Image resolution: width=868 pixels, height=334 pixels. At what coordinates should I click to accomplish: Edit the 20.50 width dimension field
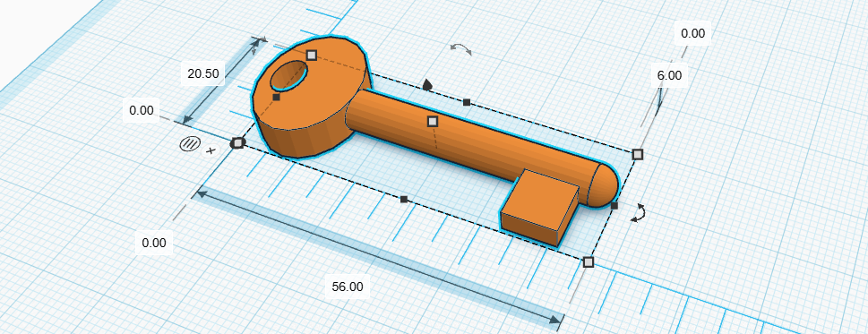(x=203, y=73)
